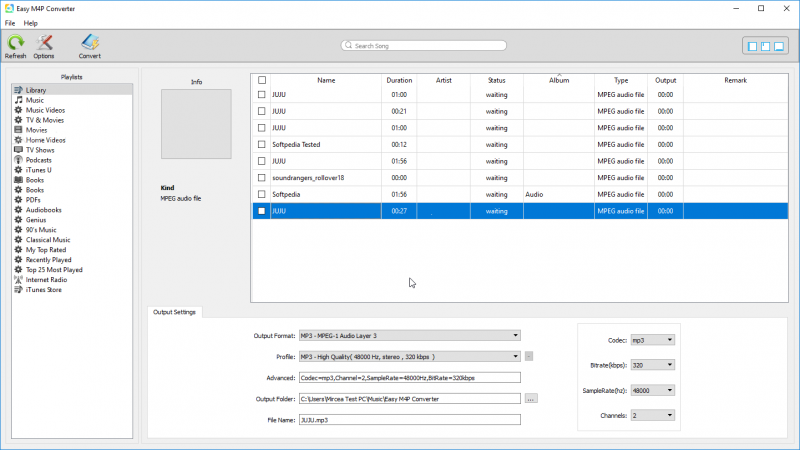Toggle the leftmost panel layout icon

pos(751,46)
